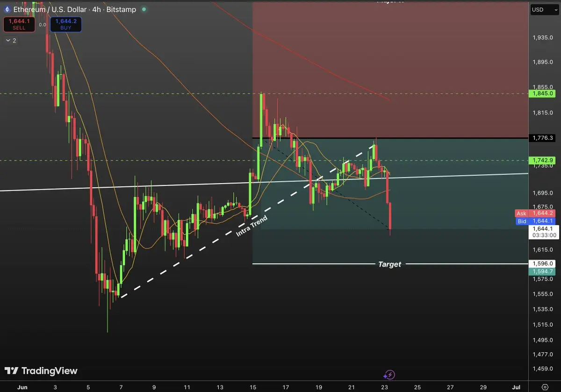
Task: Click the 1,895.0 price axis tick
Action: coord(542,62)
